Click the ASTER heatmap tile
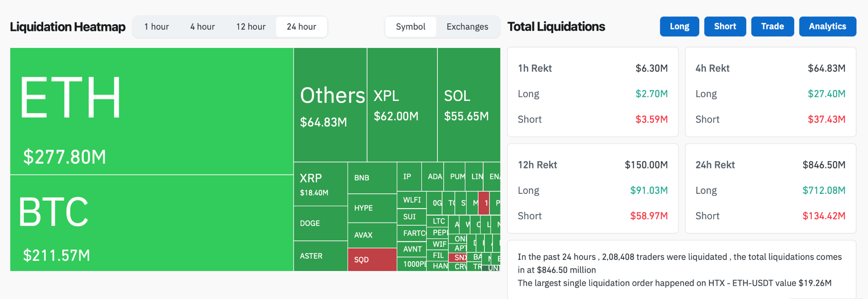 pos(320,256)
